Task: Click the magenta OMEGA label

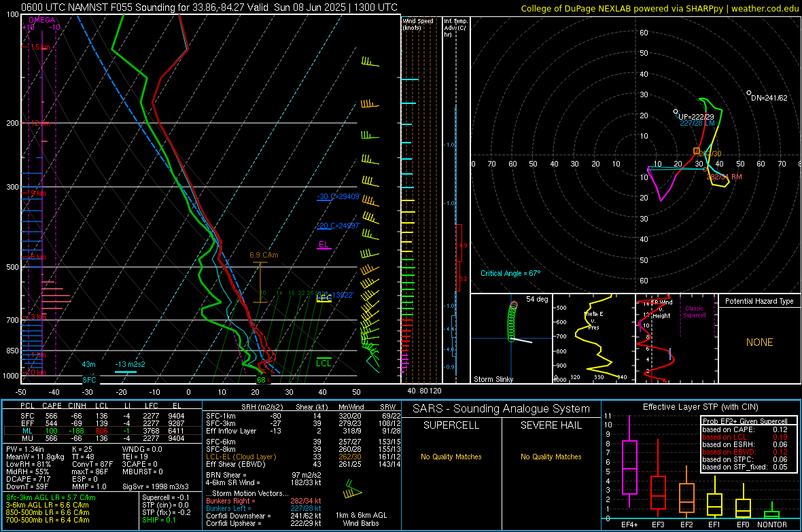Action: (x=42, y=20)
